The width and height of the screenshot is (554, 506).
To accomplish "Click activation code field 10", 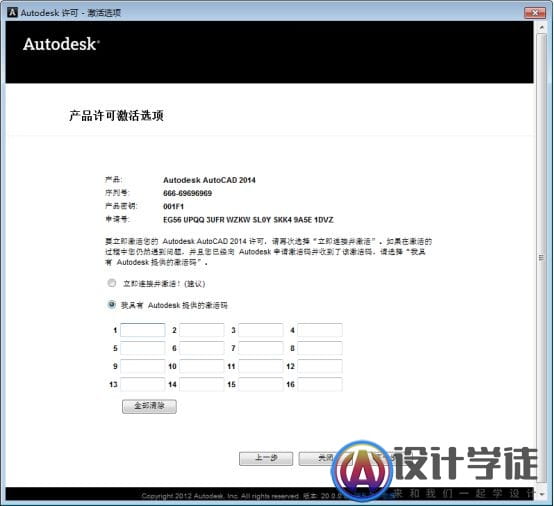I will coord(202,366).
